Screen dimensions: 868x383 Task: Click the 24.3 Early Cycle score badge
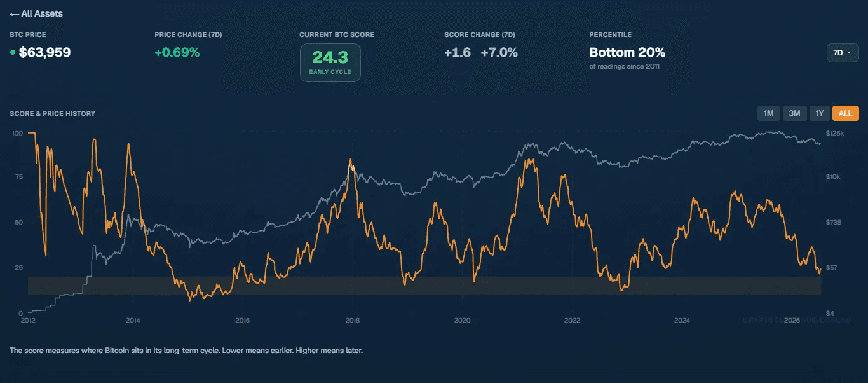(x=330, y=62)
